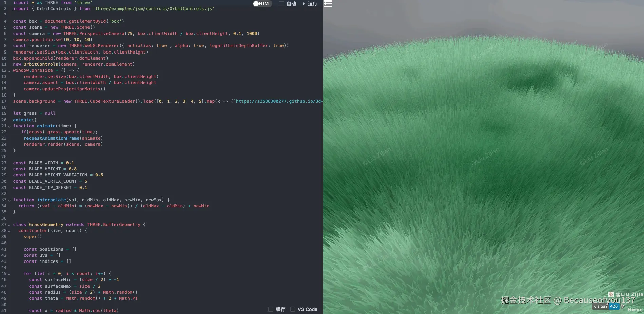Toggle the HTML mode switch
Viewport: 644px width, 314px height.
[262, 4]
